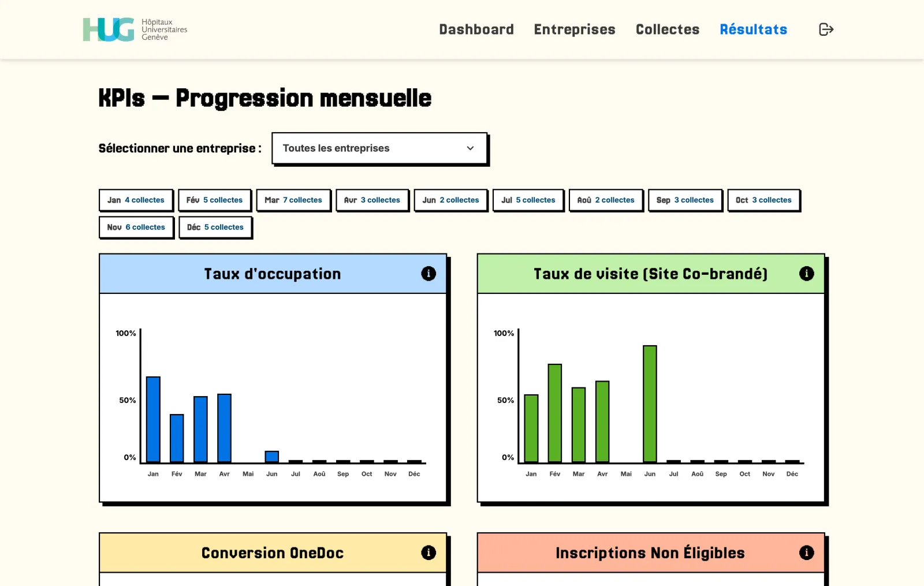
Task: Click the Jan 4 collectes button
Action: (x=136, y=200)
